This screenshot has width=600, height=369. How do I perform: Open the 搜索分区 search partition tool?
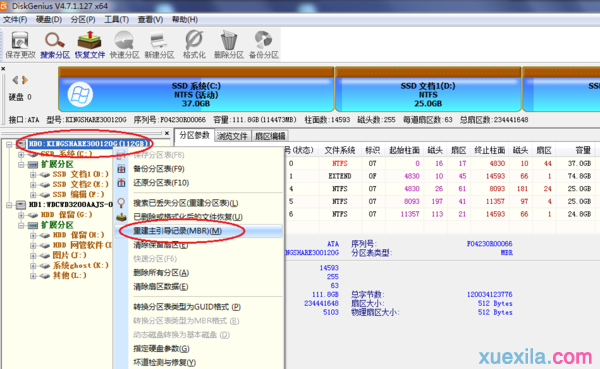coord(55,45)
